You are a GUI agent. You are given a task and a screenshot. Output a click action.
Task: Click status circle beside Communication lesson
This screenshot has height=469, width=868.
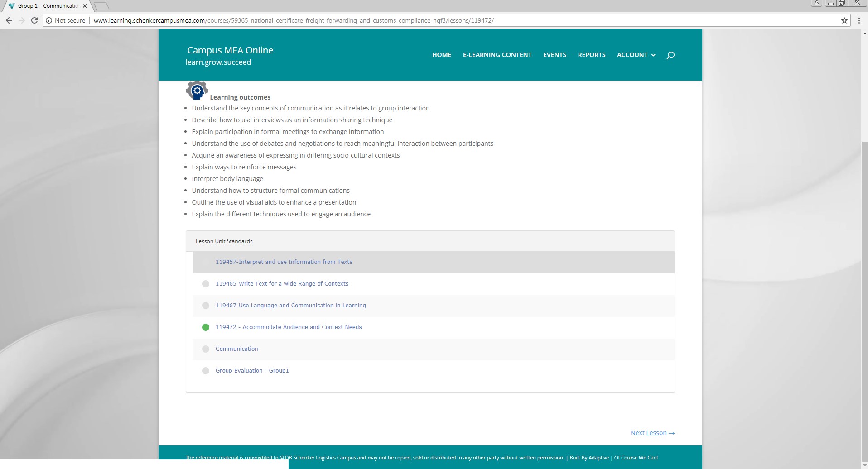[206, 349]
